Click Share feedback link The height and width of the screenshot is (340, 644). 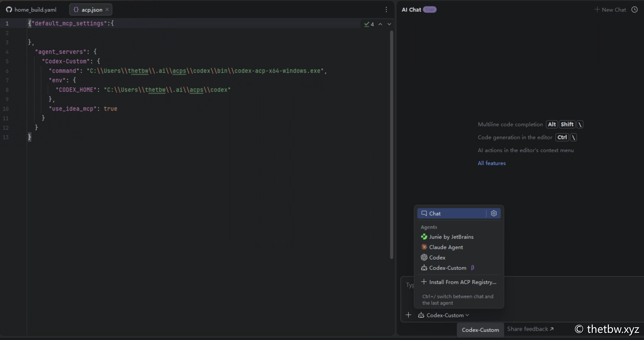click(530, 329)
